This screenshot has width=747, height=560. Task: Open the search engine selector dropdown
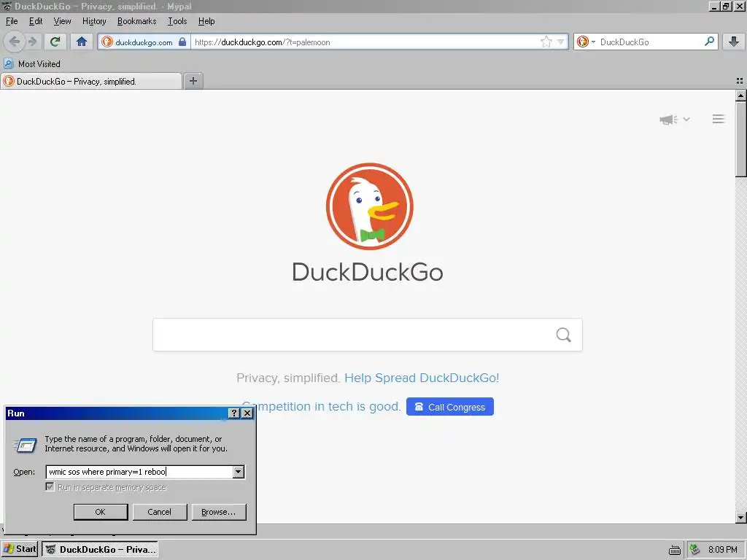[586, 42]
